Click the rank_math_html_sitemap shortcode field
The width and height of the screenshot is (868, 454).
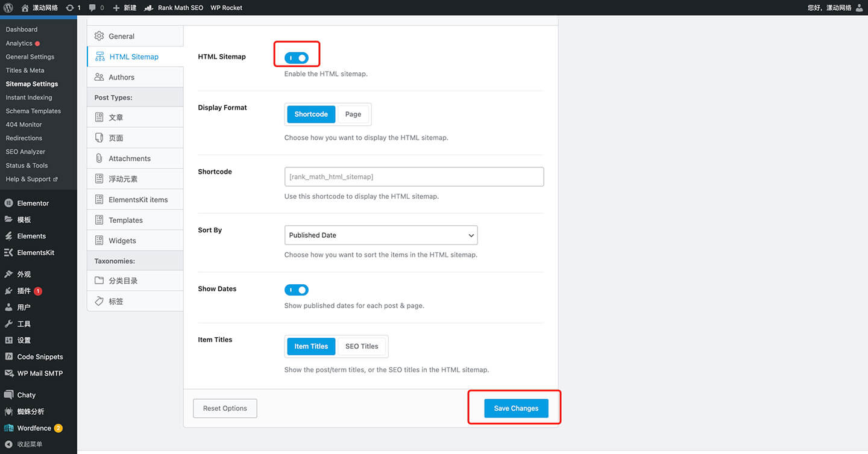[x=414, y=176]
